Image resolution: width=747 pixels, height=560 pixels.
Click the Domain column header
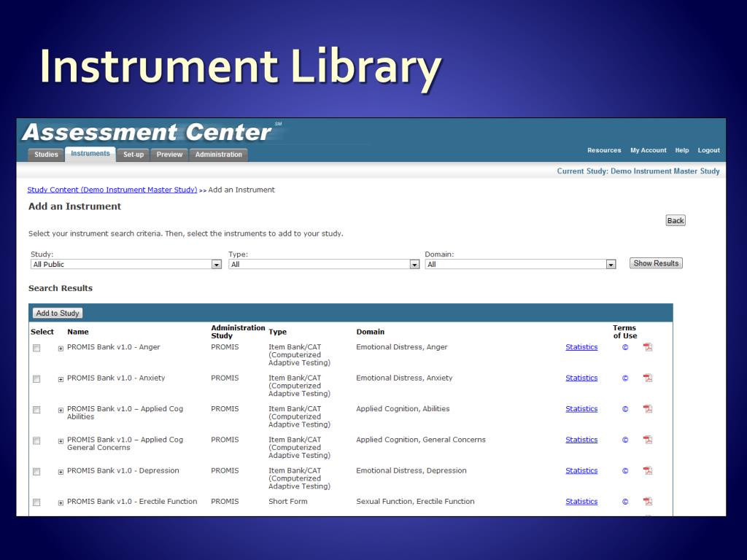click(370, 332)
